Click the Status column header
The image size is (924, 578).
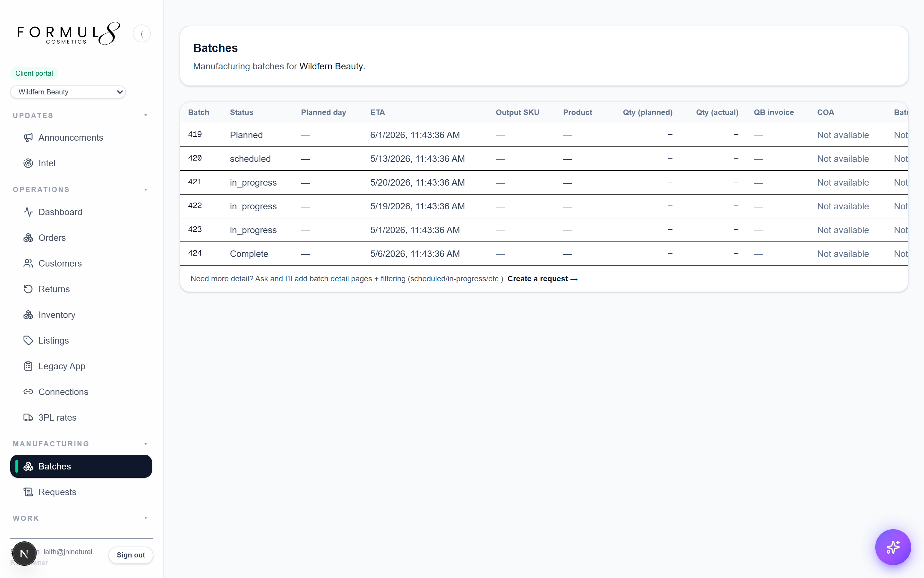click(x=241, y=112)
